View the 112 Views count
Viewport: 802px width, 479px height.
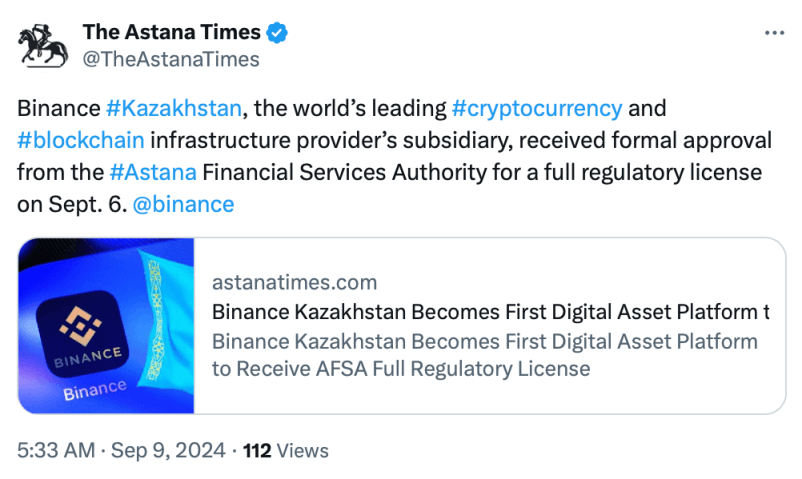tap(285, 451)
